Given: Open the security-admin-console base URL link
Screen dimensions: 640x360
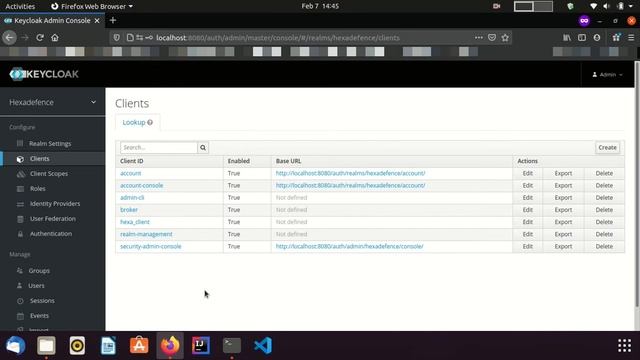Looking at the screenshot, I should 349,247.
